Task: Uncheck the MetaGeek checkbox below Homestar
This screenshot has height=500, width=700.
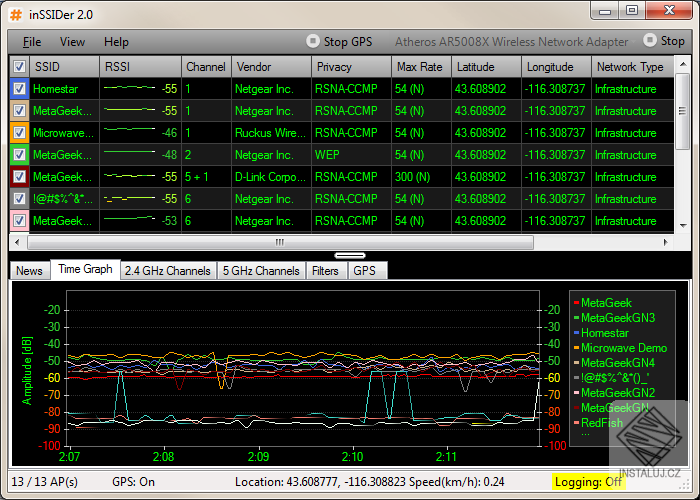Action: pos(19,111)
